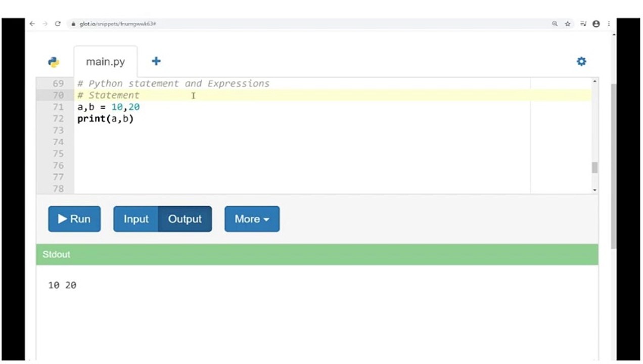Switch to the Output panel
Image resolution: width=643 pixels, height=364 pixels.
185,219
